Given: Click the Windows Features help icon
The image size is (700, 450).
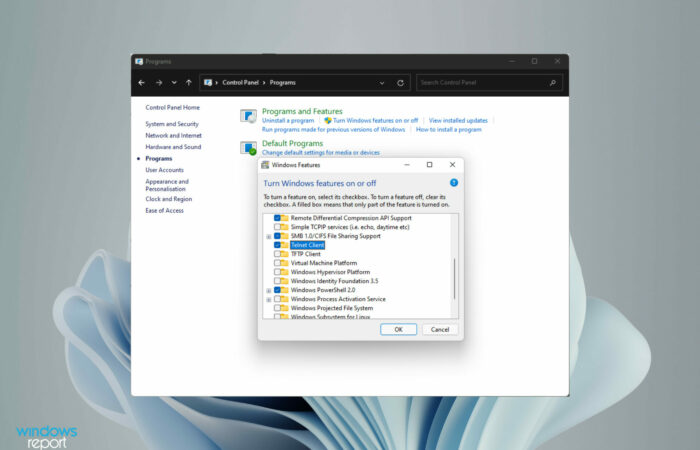Looking at the screenshot, I should pos(454,183).
